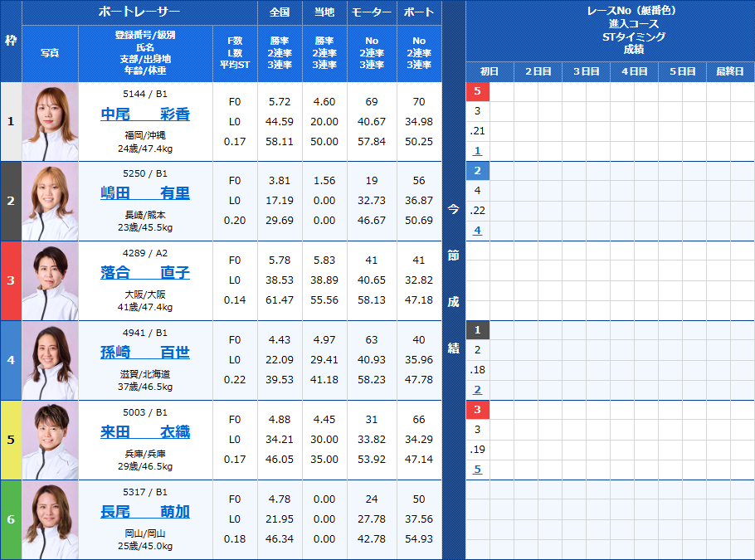
Task: Click the yellow frame number 5 cell
Action: tap(11, 440)
